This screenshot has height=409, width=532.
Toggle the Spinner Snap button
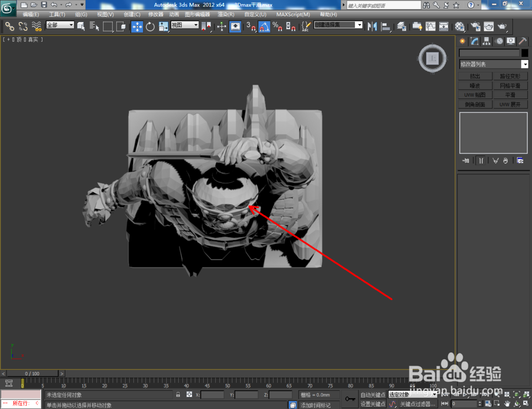[x=290, y=27]
